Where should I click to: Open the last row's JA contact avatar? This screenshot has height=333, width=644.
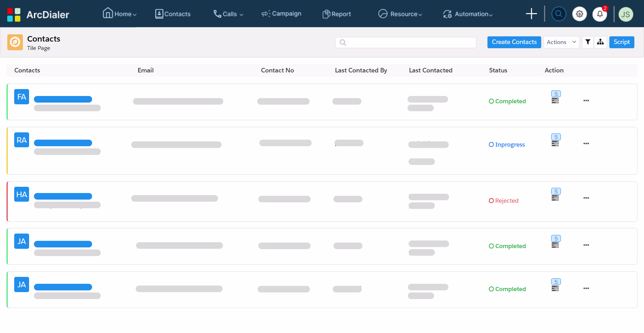click(x=21, y=284)
